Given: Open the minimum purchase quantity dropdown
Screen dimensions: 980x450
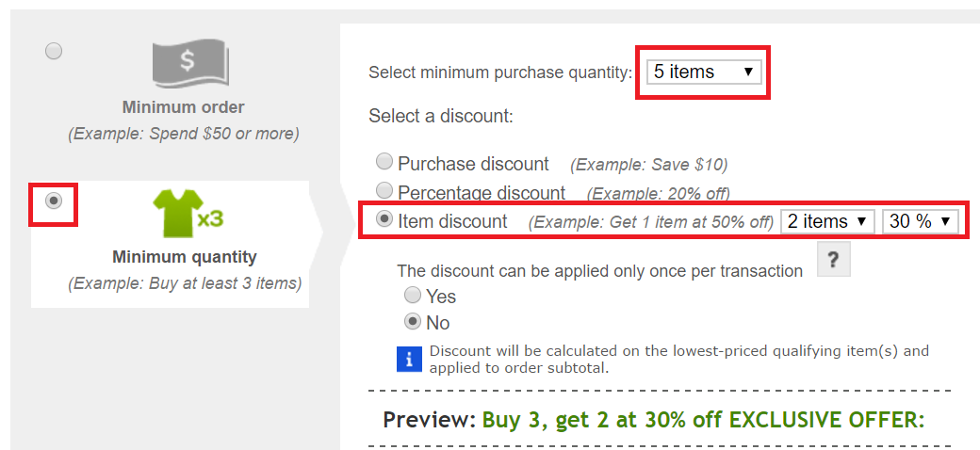Looking at the screenshot, I should pyautogui.click(x=704, y=72).
